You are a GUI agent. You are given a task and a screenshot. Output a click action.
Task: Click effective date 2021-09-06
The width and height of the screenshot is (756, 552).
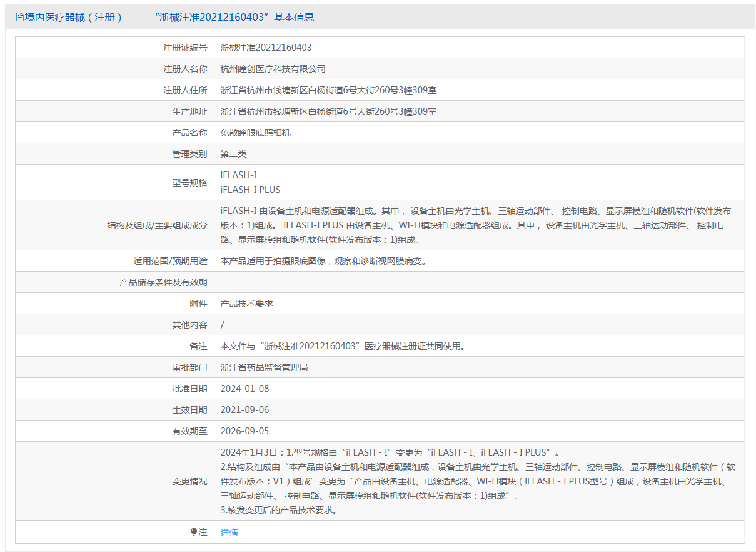(244, 410)
